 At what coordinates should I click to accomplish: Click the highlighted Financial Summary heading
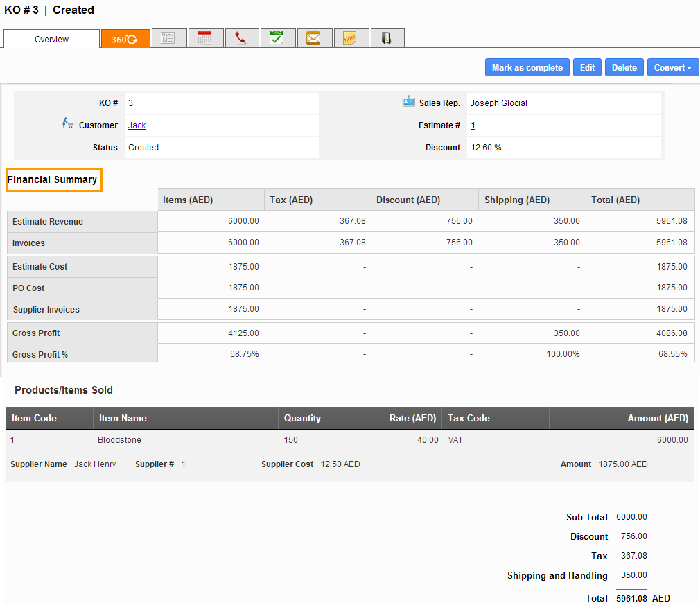[53, 179]
